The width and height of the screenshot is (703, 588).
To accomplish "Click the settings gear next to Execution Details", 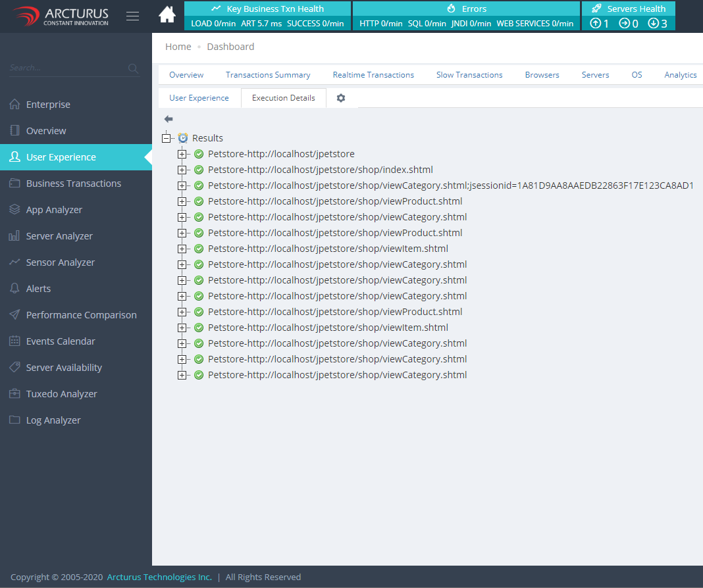I will [340, 98].
